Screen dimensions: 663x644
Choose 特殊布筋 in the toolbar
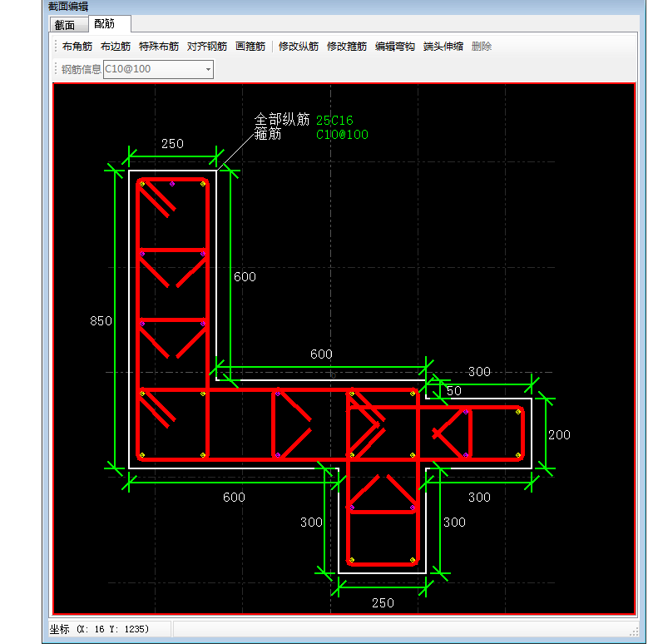pos(159,47)
